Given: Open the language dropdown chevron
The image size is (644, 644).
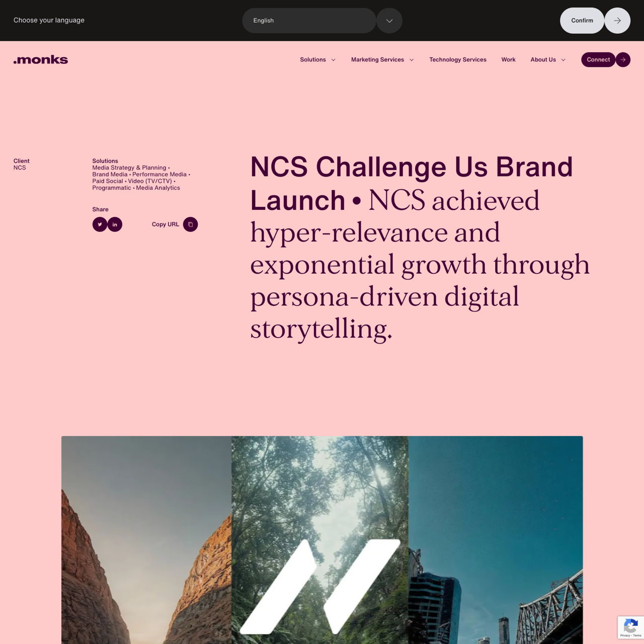Looking at the screenshot, I should (389, 21).
